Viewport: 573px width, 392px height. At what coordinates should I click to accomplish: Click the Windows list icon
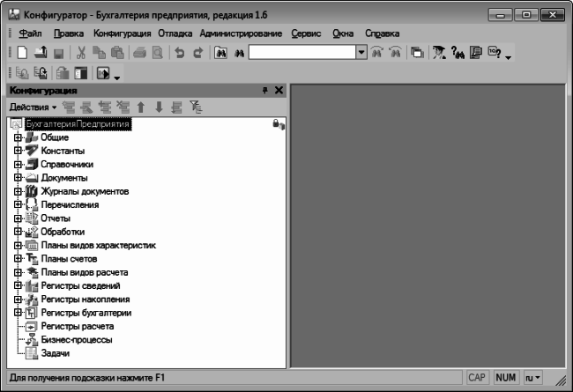pyautogui.click(x=417, y=53)
